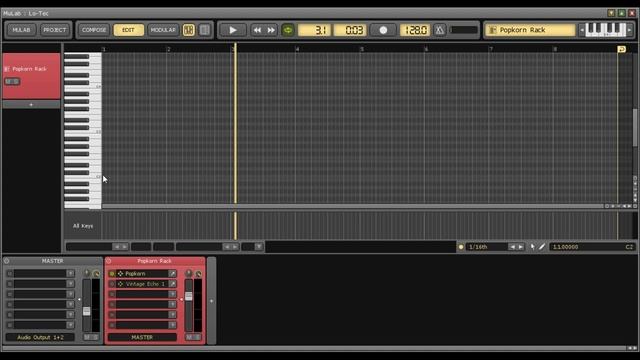The image size is (640, 360).
Task: Click the time display 0:03
Action: click(x=350, y=30)
